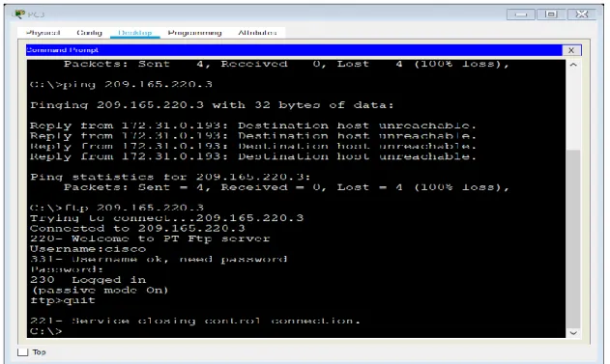Open the Programming tab
610x364 pixels.
click(194, 33)
